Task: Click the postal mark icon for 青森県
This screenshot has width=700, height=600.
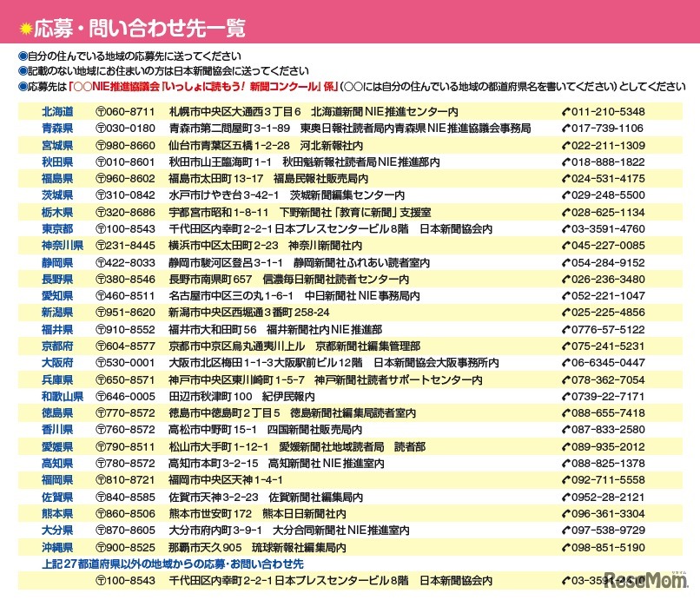Action: point(101,128)
